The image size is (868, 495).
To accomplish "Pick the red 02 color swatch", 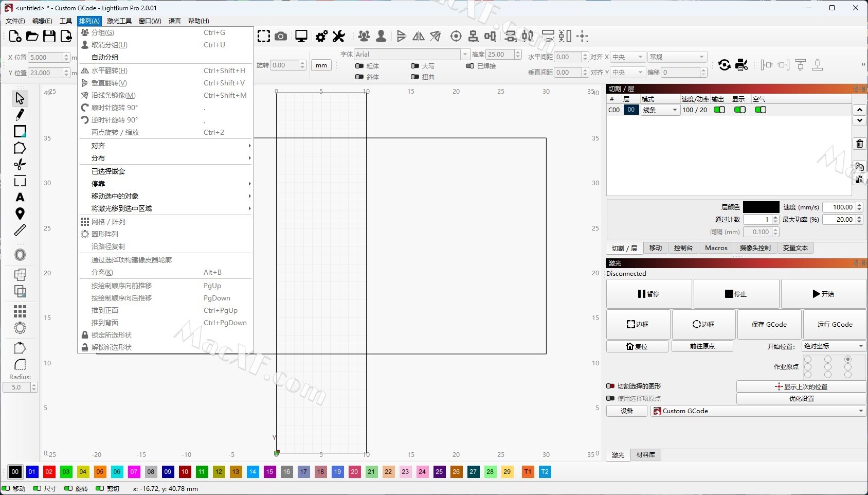I will pyautogui.click(x=49, y=472).
